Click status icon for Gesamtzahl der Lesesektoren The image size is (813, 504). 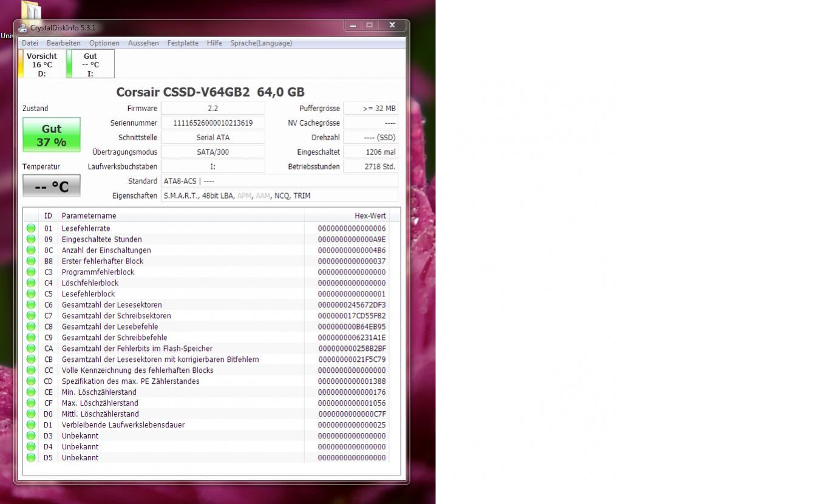tap(31, 305)
